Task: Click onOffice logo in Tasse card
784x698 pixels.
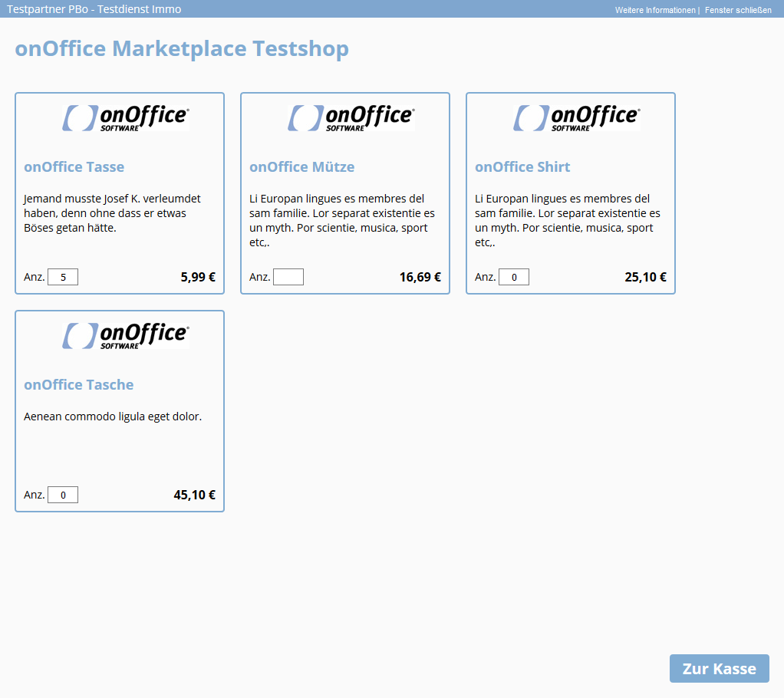Action: pyautogui.click(x=126, y=118)
